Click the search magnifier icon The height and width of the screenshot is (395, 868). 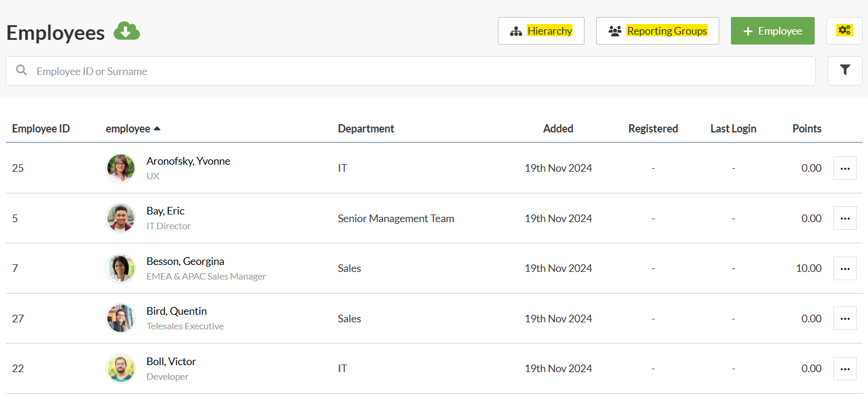point(22,71)
